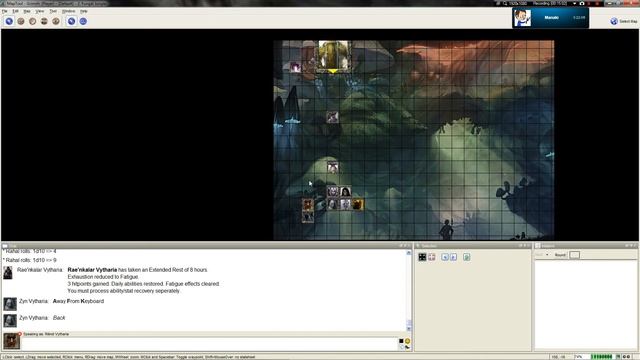Click the 'Back' chat message text
640x360 pixels.
point(59,318)
